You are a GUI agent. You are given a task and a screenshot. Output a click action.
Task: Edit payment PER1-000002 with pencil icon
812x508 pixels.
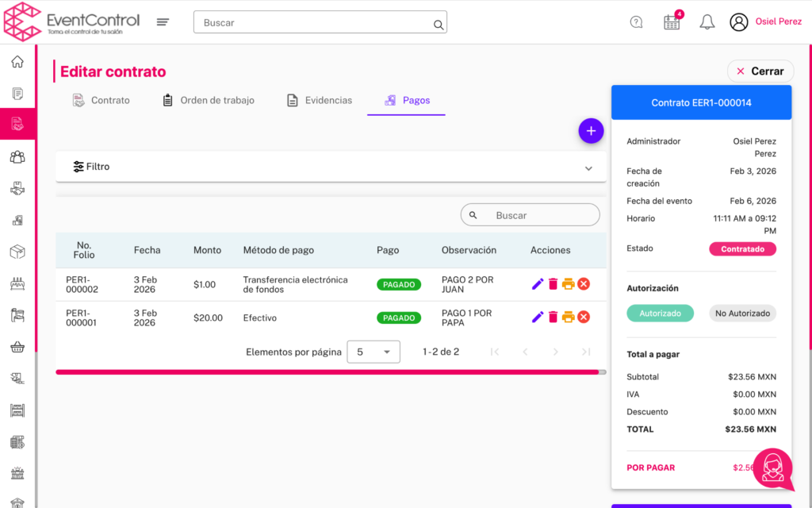tap(538, 284)
